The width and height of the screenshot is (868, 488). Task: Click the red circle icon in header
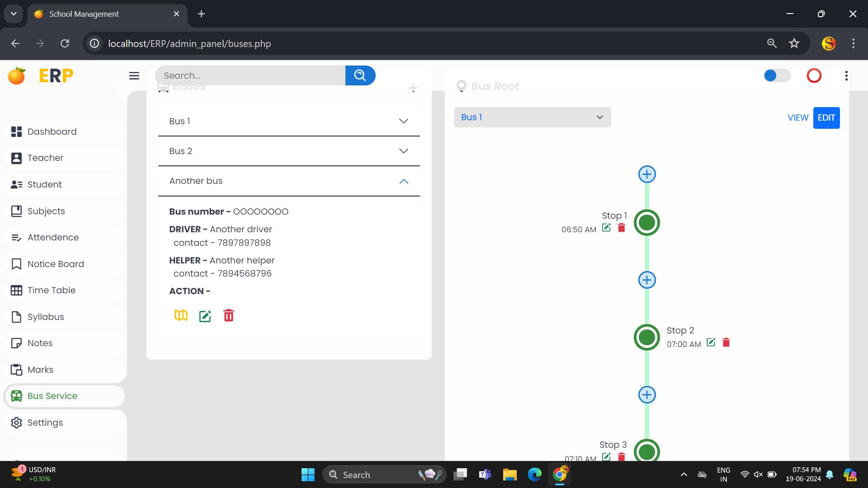pyautogui.click(x=814, y=75)
